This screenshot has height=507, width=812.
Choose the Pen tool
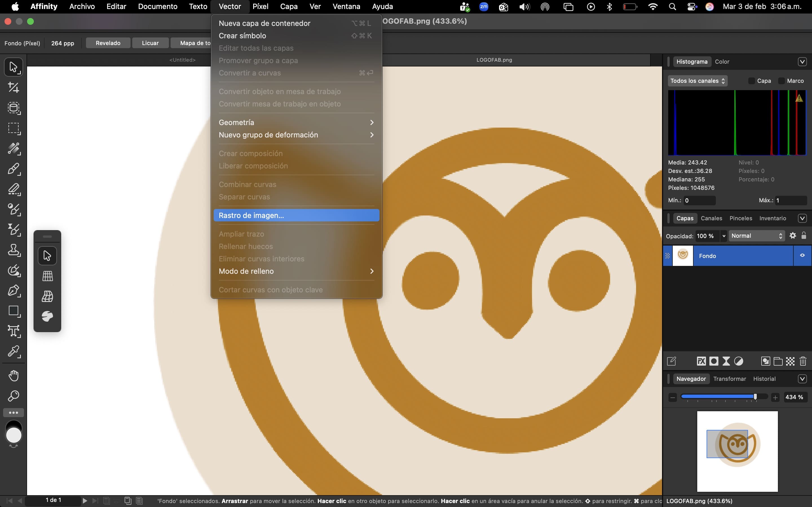click(14, 291)
